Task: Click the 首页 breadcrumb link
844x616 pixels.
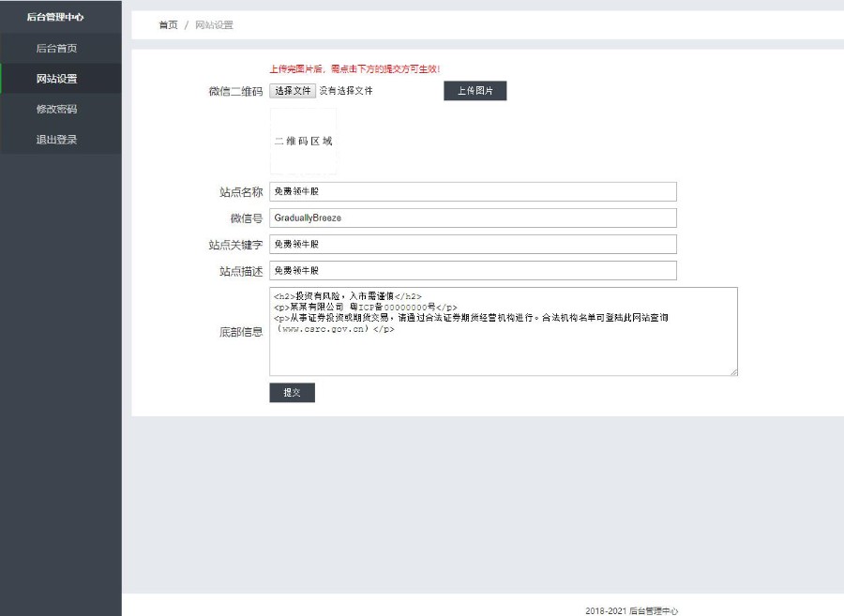Action: tap(168, 24)
